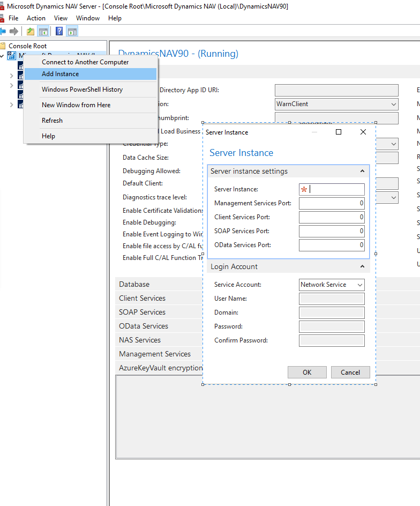Screen dimensions: 420x506
Task: Toggle the Show/Hide Console Tree icon
Action: (43, 31)
